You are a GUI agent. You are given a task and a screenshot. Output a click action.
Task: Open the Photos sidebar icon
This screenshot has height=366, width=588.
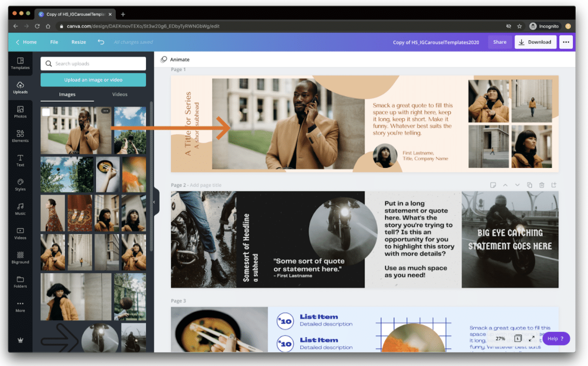(x=20, y=112)
